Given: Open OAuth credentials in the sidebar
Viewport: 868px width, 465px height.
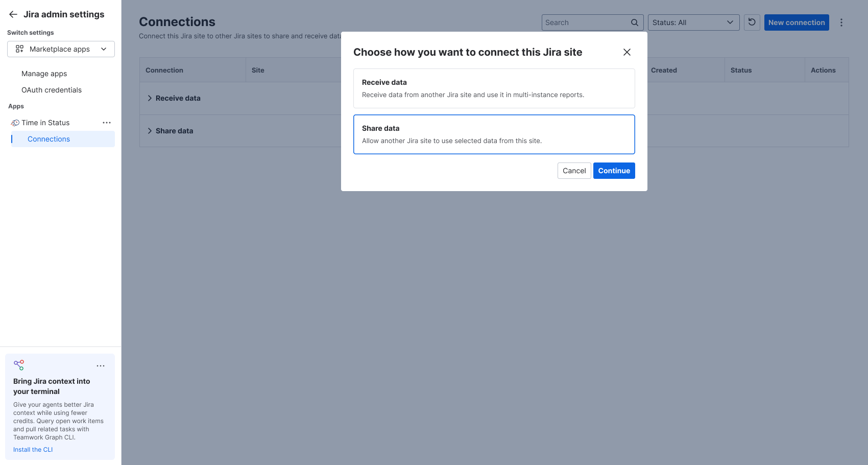Looking at the screenshot, I should pyautogui.click(x=52, y=90).
